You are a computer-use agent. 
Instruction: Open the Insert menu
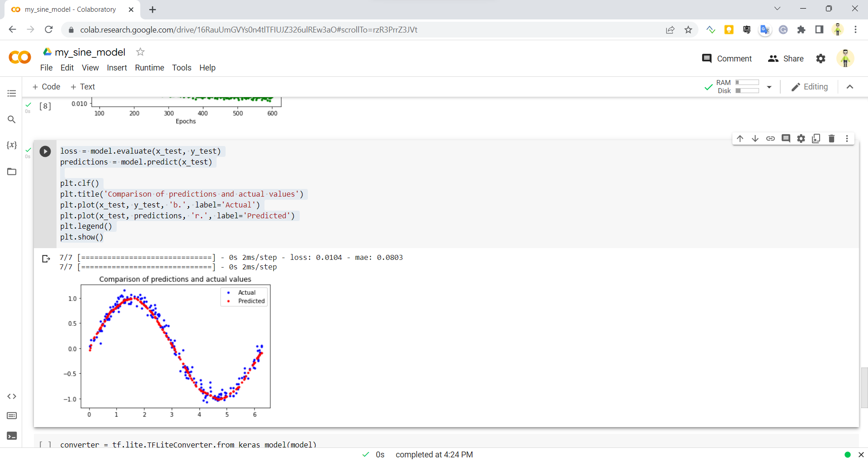(x=117, y=68)
